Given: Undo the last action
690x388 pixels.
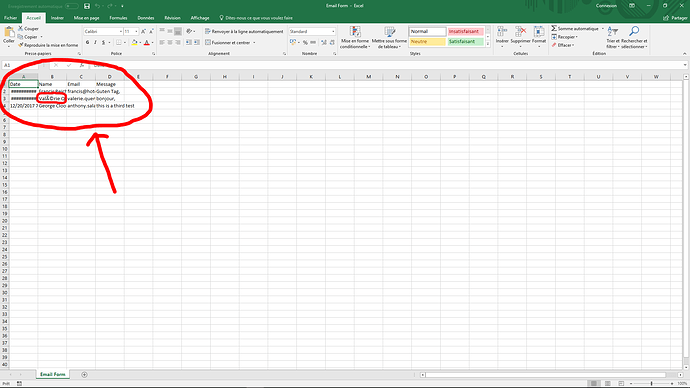Looking at the screenshot, I should pyautogui.click(x=97, y=6).
